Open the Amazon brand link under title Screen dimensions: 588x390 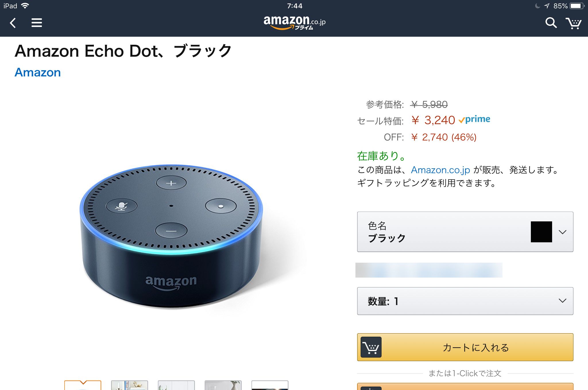[38, 72]
